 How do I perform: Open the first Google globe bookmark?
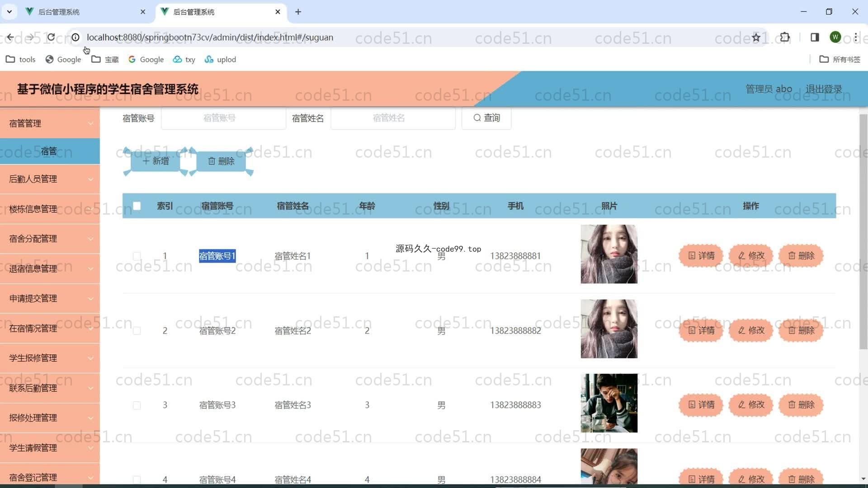click(x=63, y=59)
